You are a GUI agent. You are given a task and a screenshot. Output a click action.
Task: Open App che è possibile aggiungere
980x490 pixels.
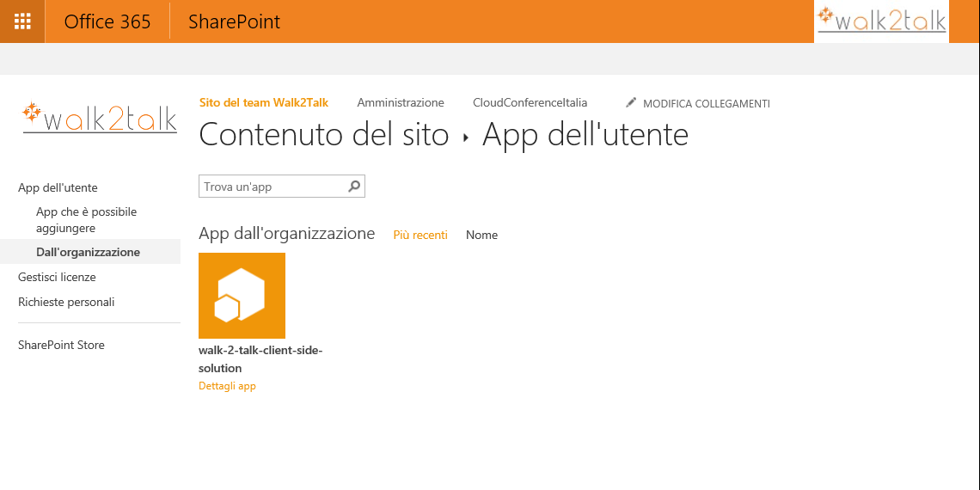(86, 220)
